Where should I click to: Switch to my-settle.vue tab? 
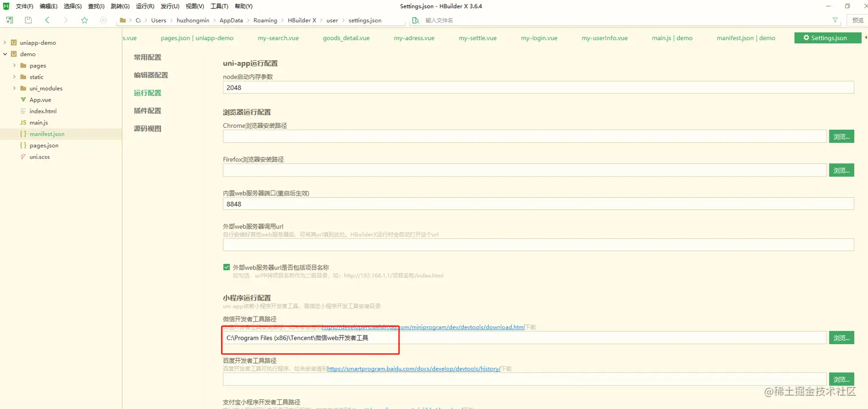(478, 38)
